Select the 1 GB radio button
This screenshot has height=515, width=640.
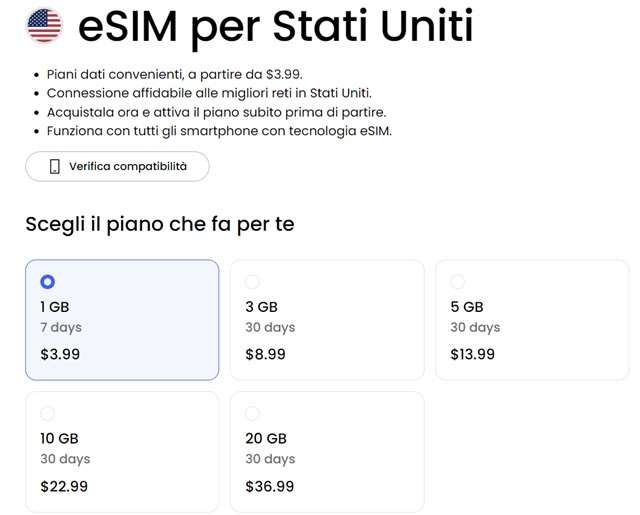tap(47, 282)
